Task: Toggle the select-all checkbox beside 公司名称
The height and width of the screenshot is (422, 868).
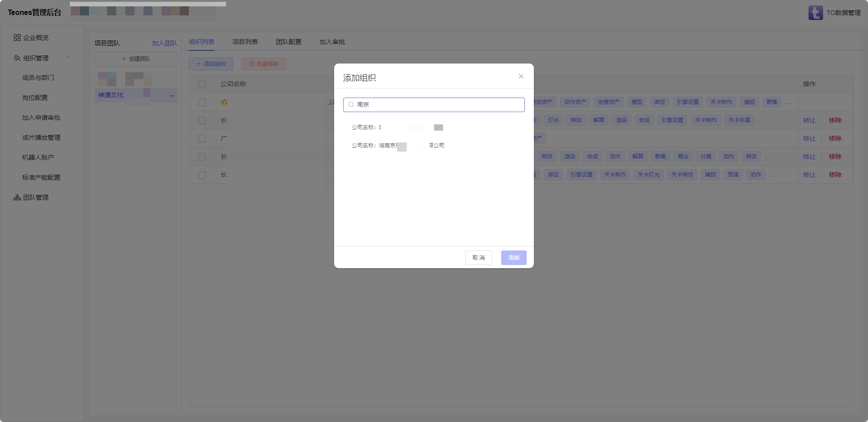Action: (202, 84)
